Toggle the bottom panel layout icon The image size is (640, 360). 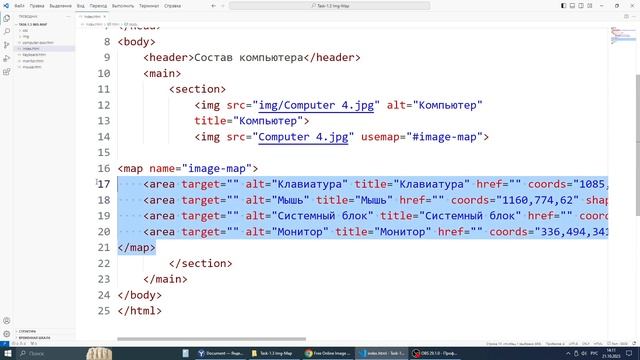tap(572, 6)
